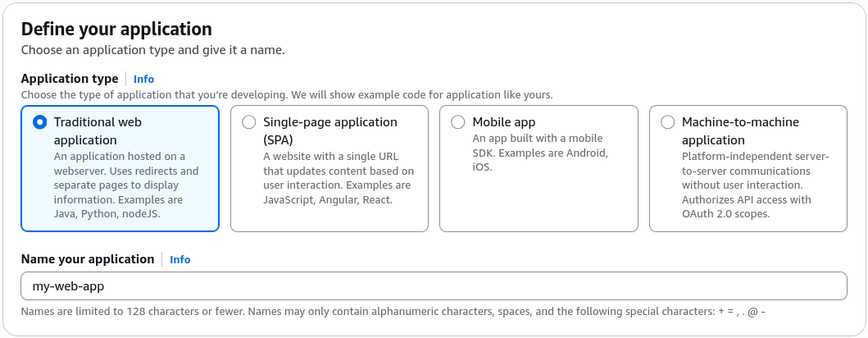868x338 pixels.
Task: Click the description mentioning JavaScript, Angular, React
Action: [339, 178]
